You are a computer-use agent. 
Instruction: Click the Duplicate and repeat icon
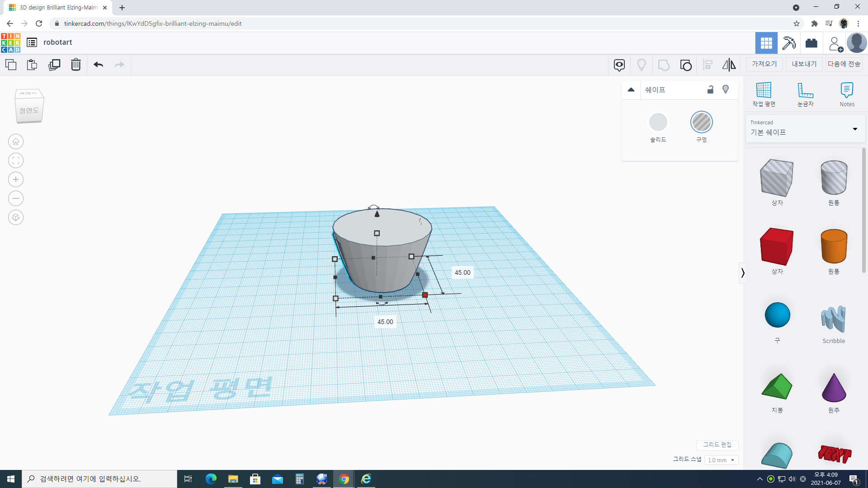click(54, 65)
